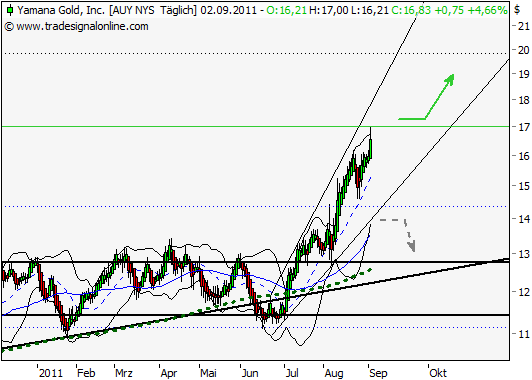Click the 'Jul' time axis label
This screenshot has width=532, height=380.
tap(292, 373)
